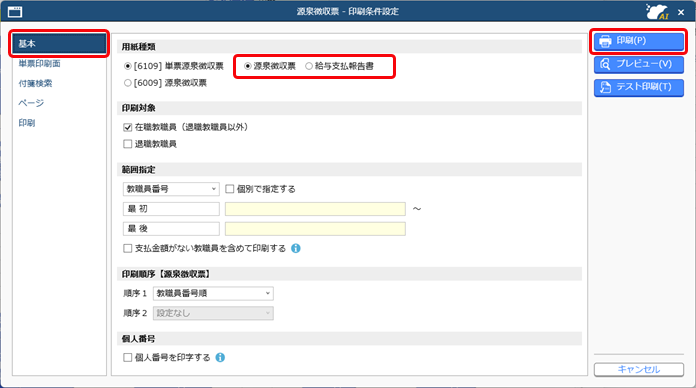This screenshot has width=696, height=388.
Task: Click the キャンセル button
Action: (x=639, y=369)
